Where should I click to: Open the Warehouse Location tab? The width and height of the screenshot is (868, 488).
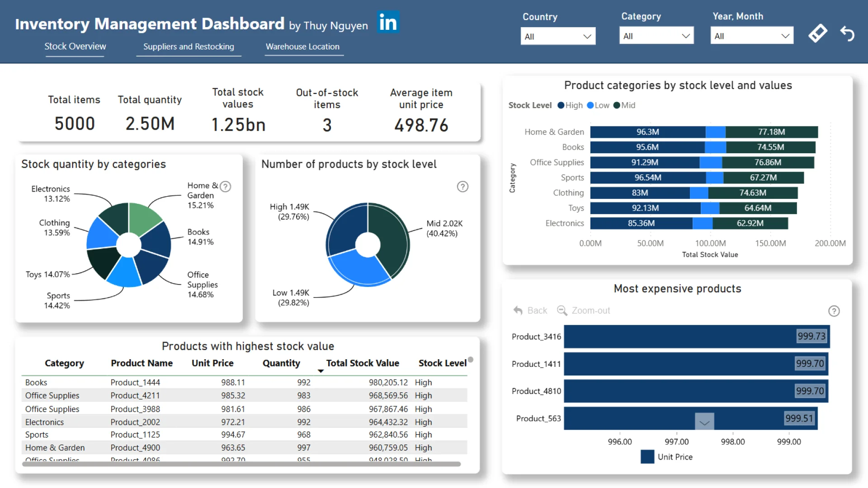(x=302, y=47)
